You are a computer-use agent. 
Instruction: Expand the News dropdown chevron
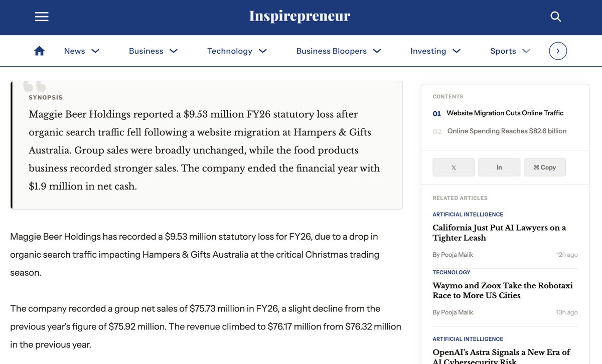(95, 51)
